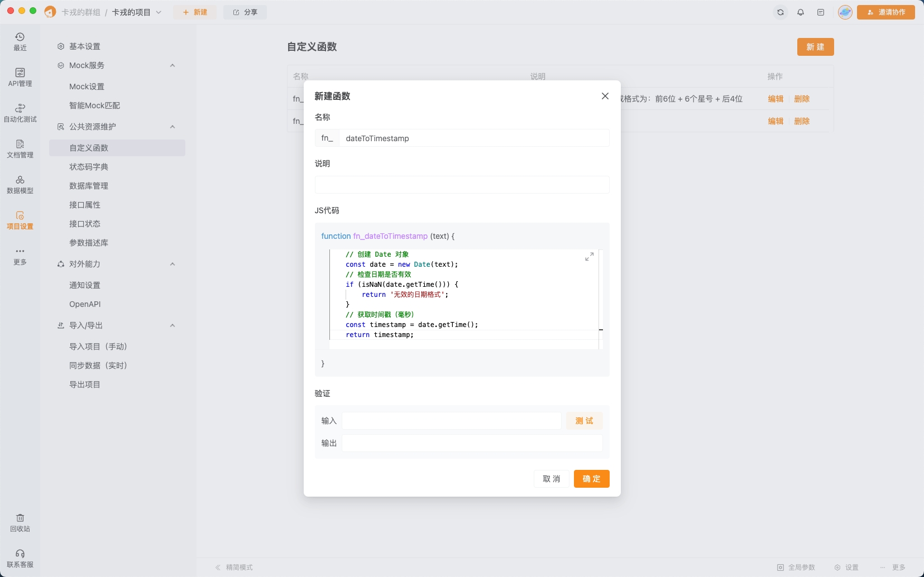924x577 pixels.
Task: Click 删除 in the second function row
Action: pos(802,121)
